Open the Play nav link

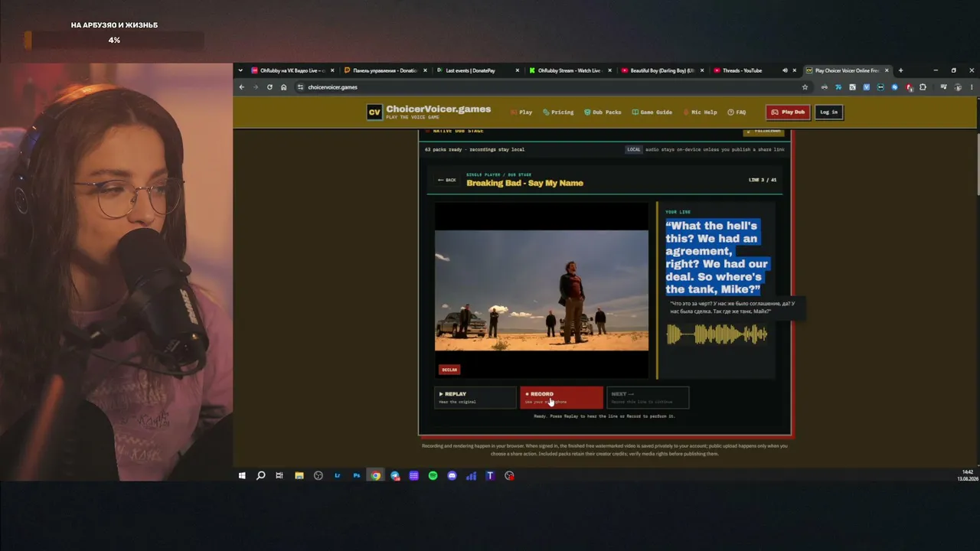pos(521,112)
